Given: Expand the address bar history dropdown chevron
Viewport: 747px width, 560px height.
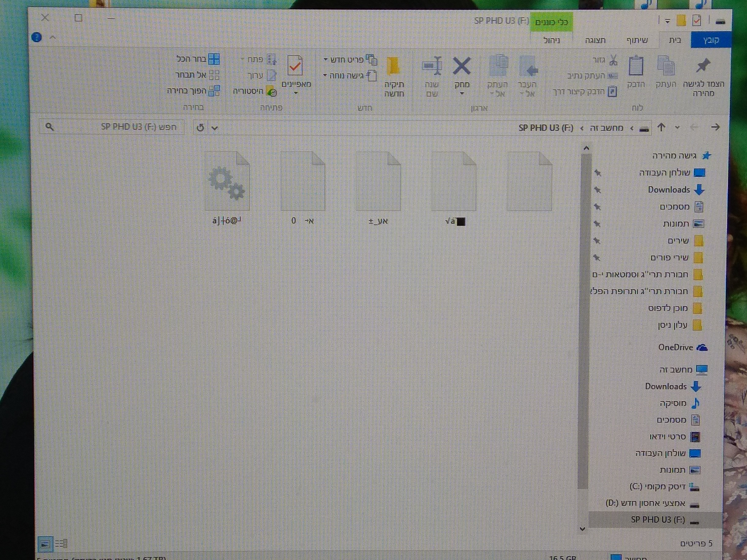Looking at the screenshot, I should coord(214,128).
